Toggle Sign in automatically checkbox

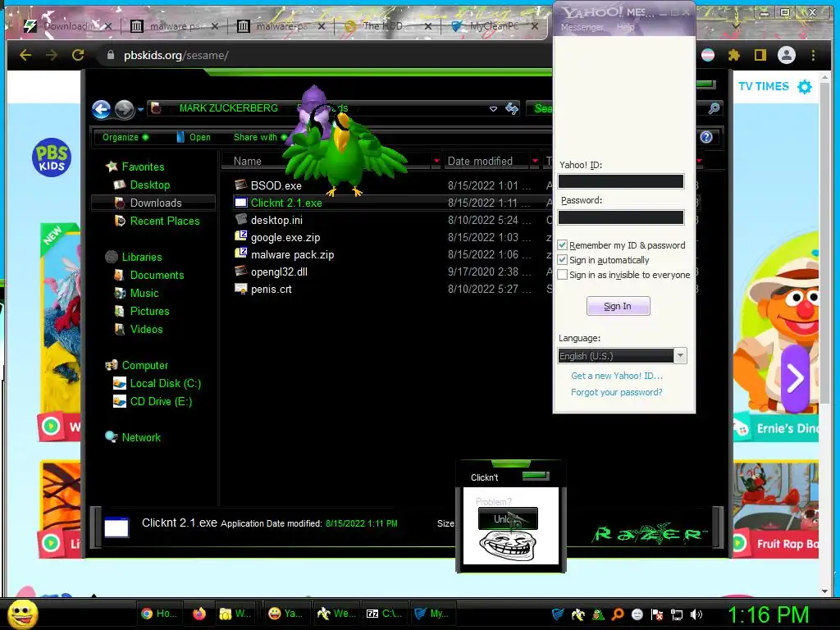coord(562,260)
